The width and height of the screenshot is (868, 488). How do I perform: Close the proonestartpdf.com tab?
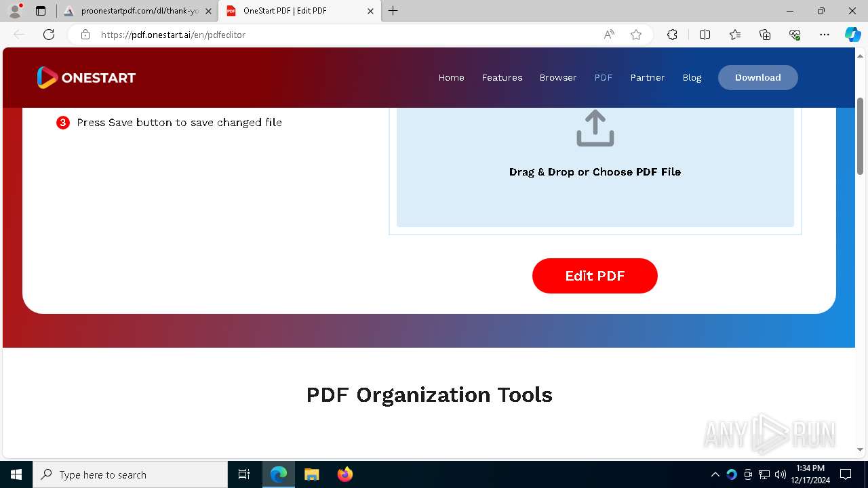(x=208, y=11)
